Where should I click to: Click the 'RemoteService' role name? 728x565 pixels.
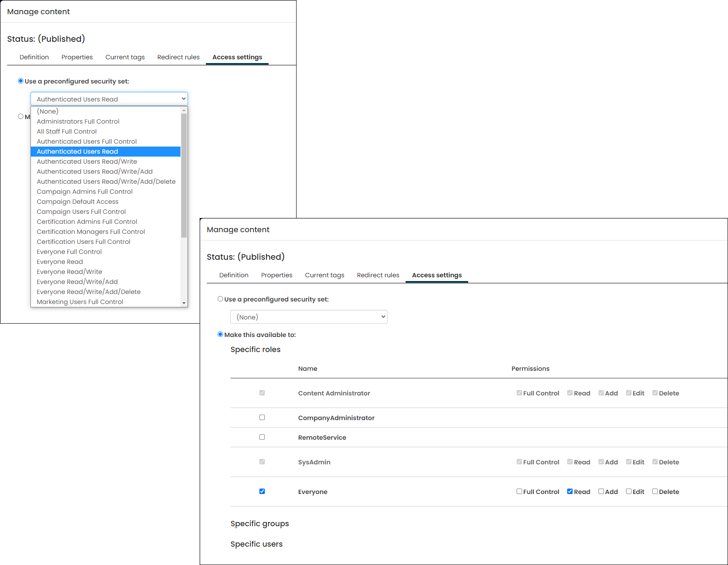(322, 438)
